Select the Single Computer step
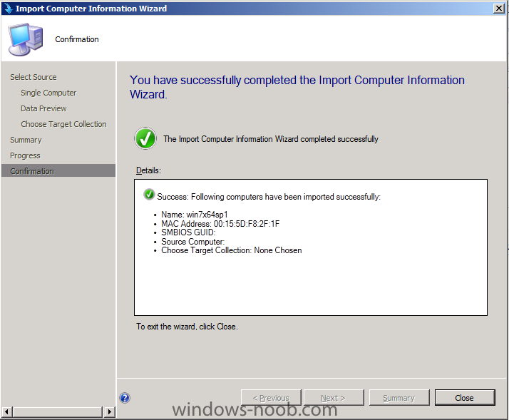 pyautogui.click(x=48, y=93)
